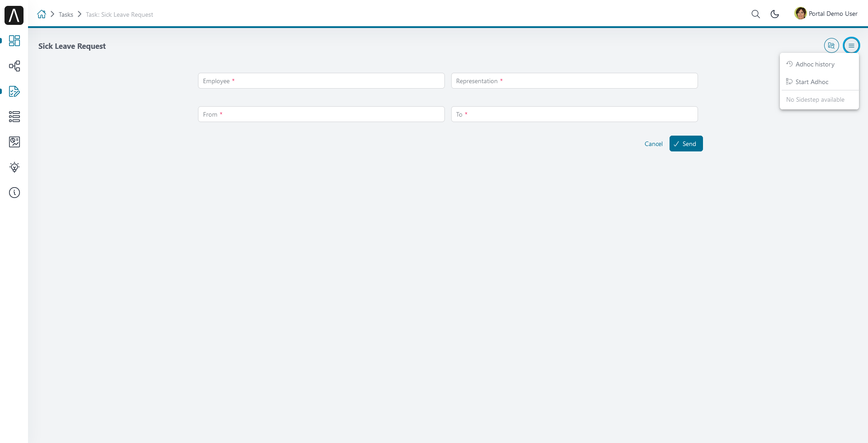
Task: Open Portal Demo User profile menu
Action: click(826, 14)
